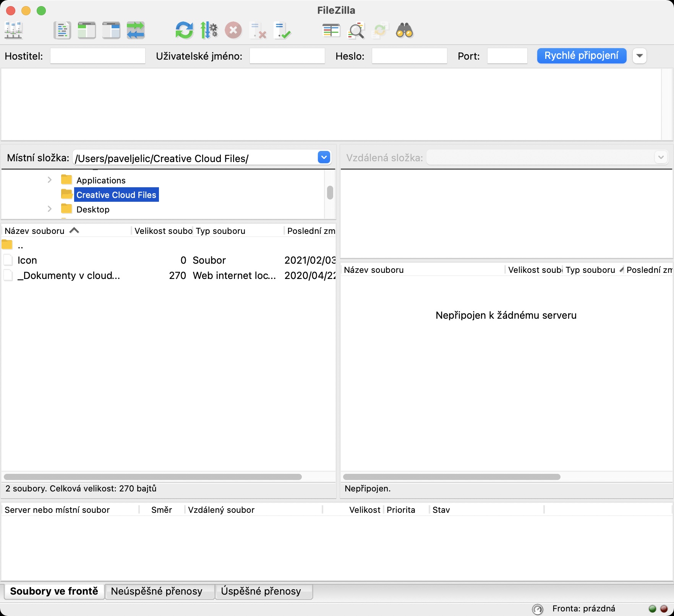Click the Vzdálený soubor queue column header
This screenshot has width=674, height=616.
coord(254,510)
